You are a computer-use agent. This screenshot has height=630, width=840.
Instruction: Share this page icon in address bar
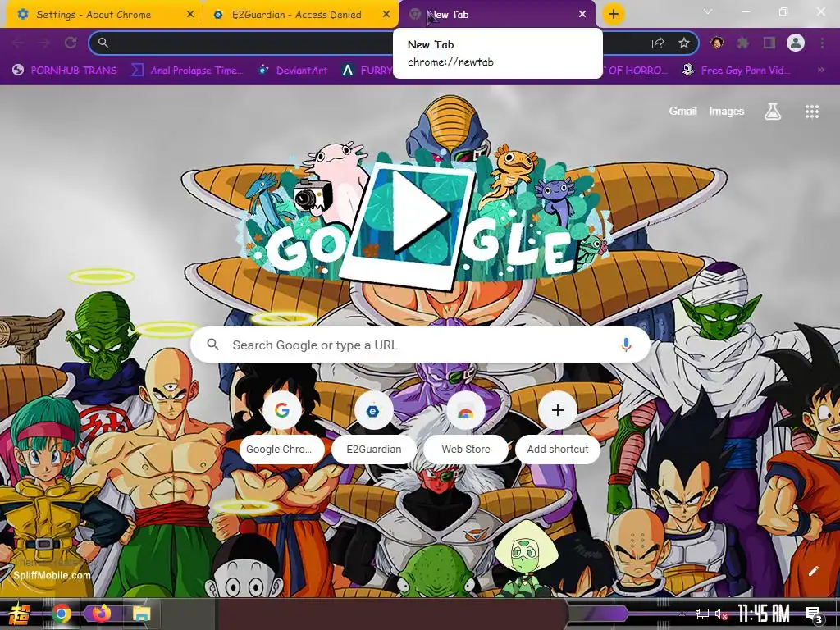click(x=658, y=43)
